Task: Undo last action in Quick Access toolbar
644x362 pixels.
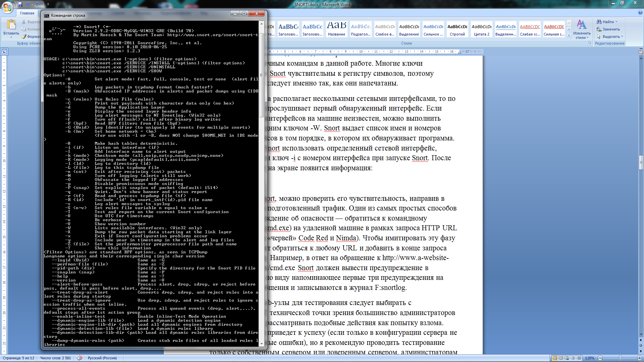Action: tap(28, 4)
